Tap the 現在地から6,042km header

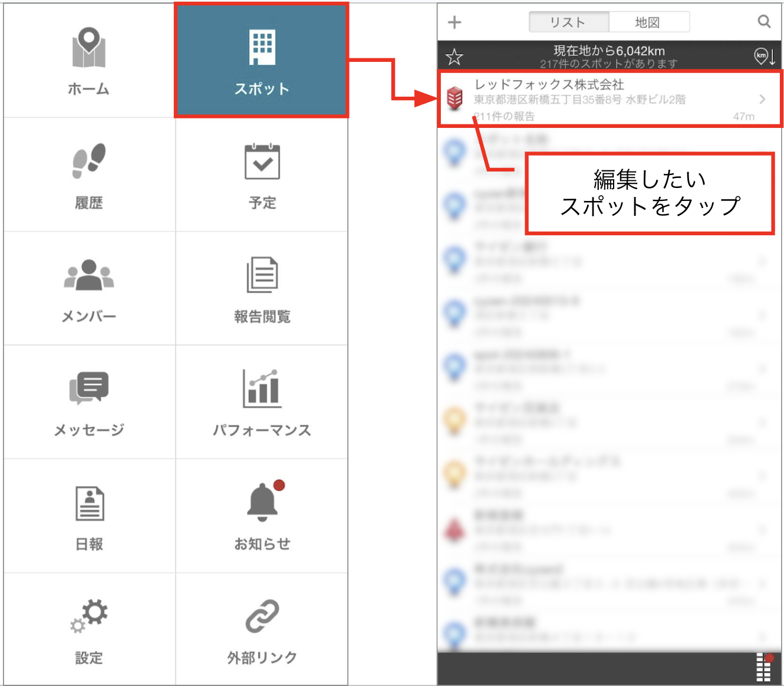point(609,51)
